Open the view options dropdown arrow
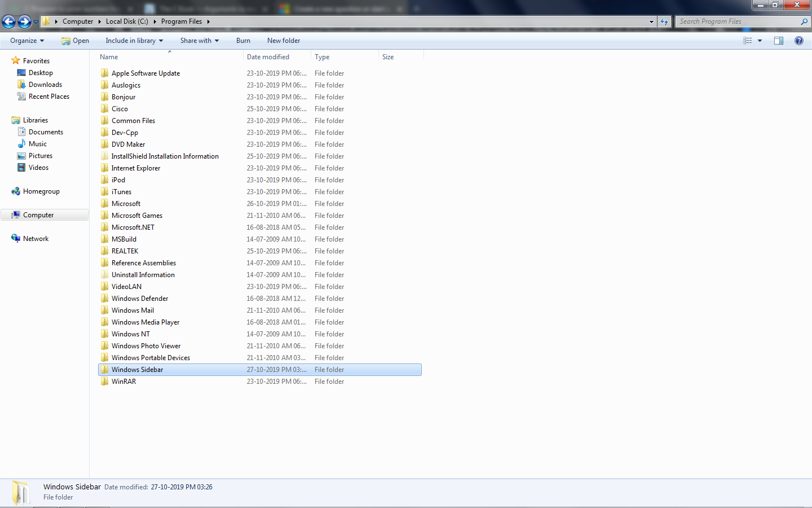This screenshot has width=812, height=508. [760, 41]
